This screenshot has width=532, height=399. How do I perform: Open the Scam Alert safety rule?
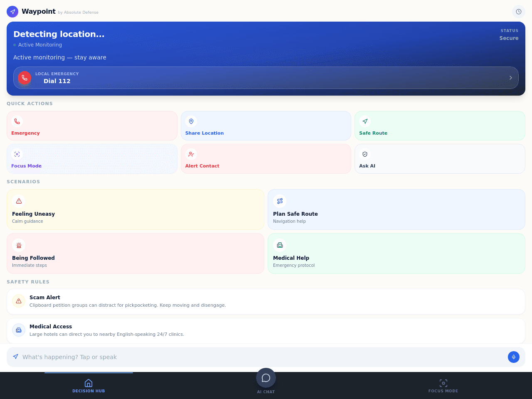coord(266,302)
